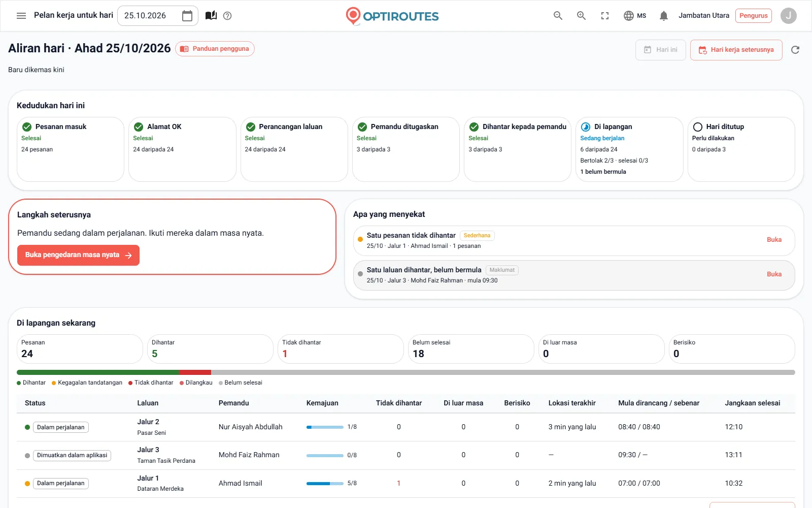Click Ahmad Ismail driver name

241,484
